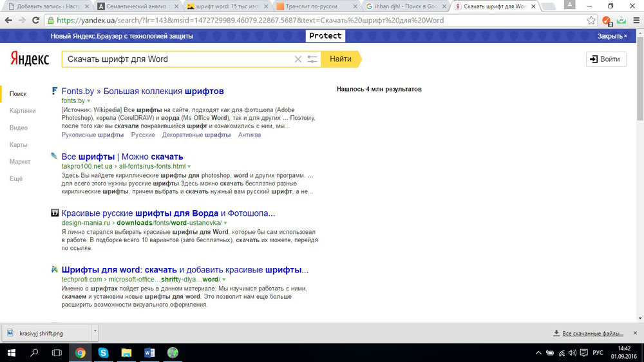Click the Yandex logo
Viewport: 644px width, 362px height.
30,59
